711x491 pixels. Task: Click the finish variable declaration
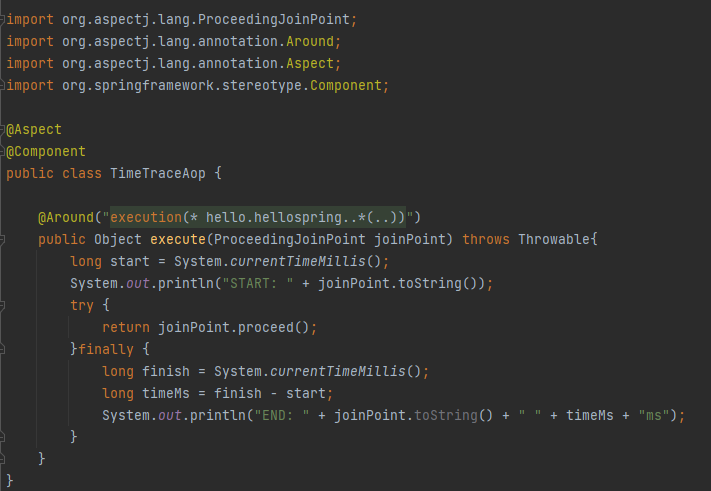coord(166,371)
